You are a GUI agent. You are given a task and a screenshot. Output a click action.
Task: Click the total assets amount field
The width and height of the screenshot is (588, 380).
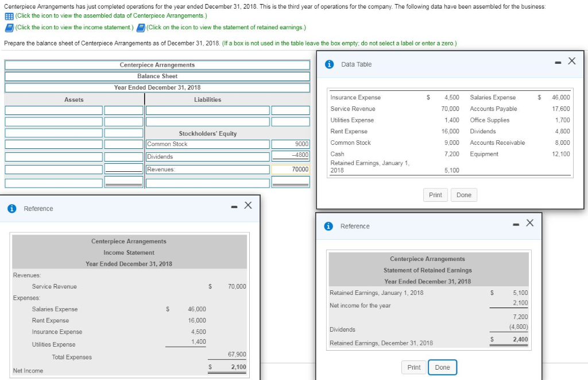pos(124,182)
